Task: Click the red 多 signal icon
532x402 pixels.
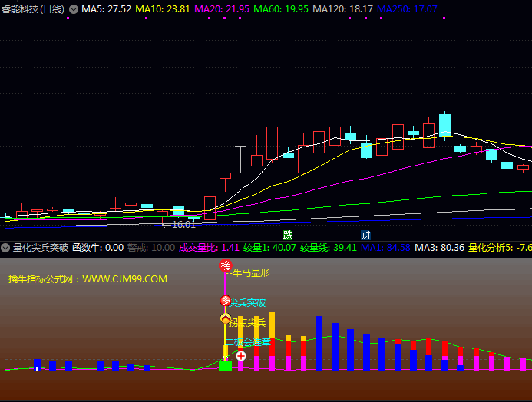Action: pos(226,301)
